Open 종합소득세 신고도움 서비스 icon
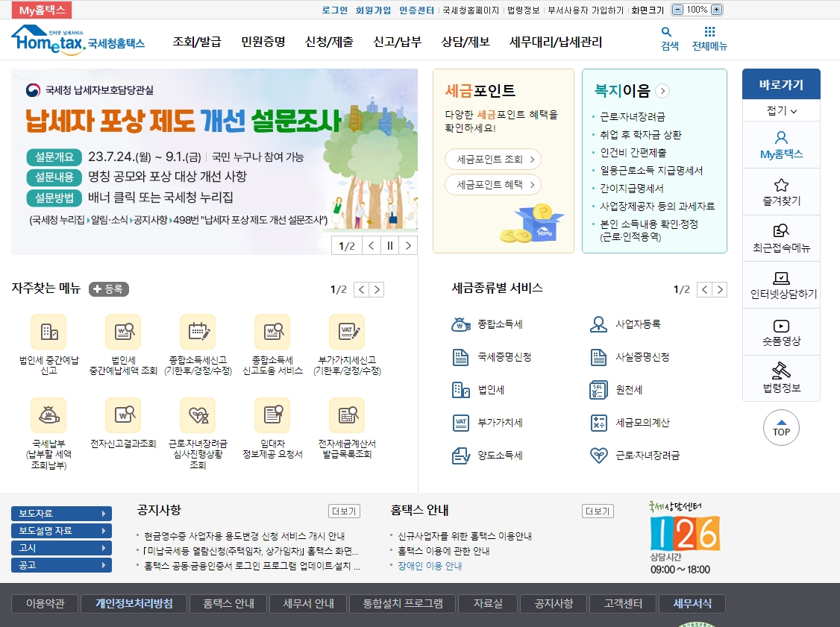This screenshot has height=627, width=840. 272,332
